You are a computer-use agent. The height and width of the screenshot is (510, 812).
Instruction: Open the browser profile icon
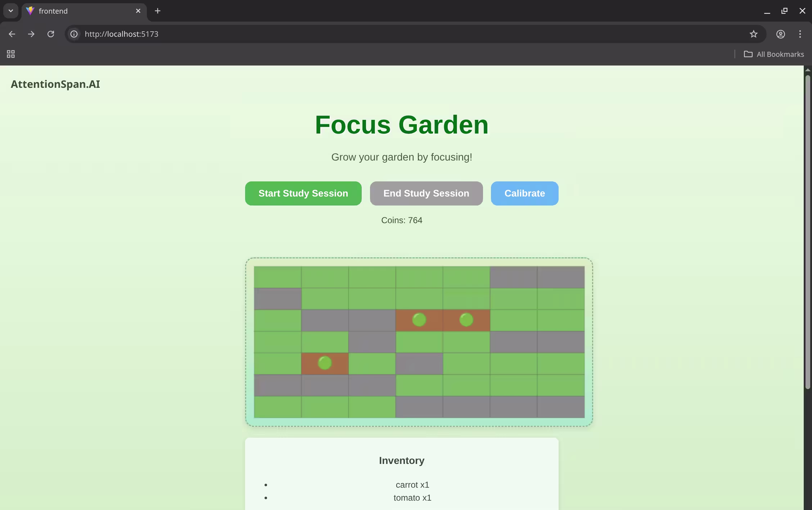coord(780,34)
